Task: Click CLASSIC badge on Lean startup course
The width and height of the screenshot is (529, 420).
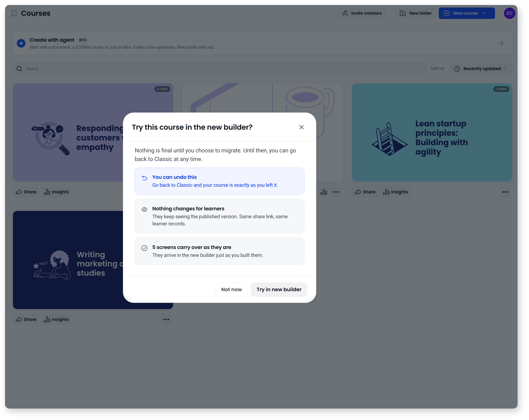Action: click(x=501, y=89)
